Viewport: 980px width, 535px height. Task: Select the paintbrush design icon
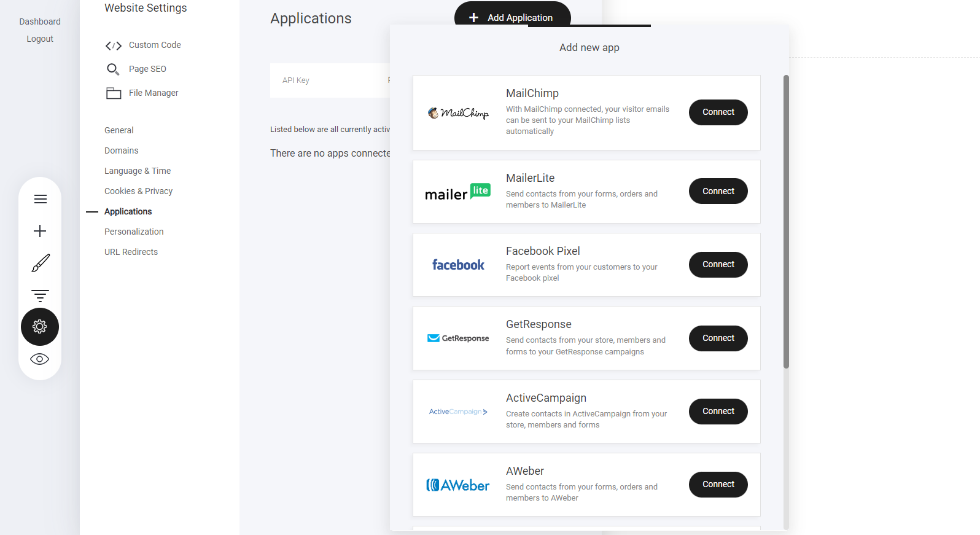(40, 264)
